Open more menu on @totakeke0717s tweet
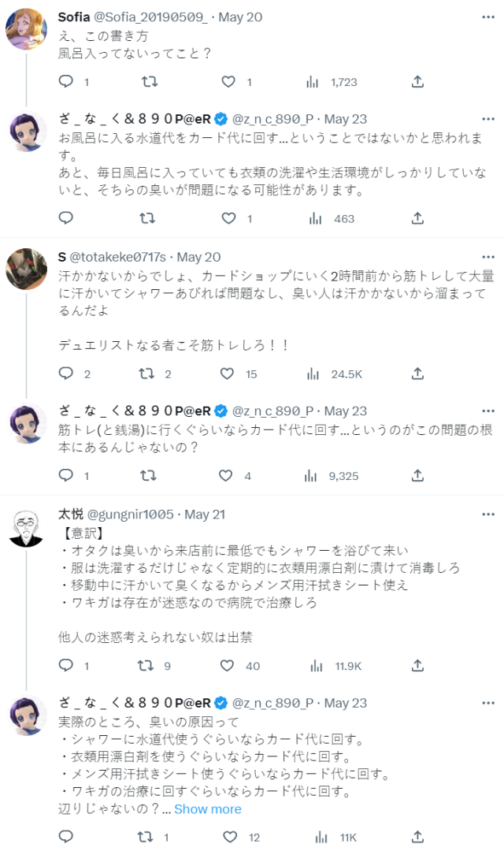 pyautogui.click(x=488, y=257)
